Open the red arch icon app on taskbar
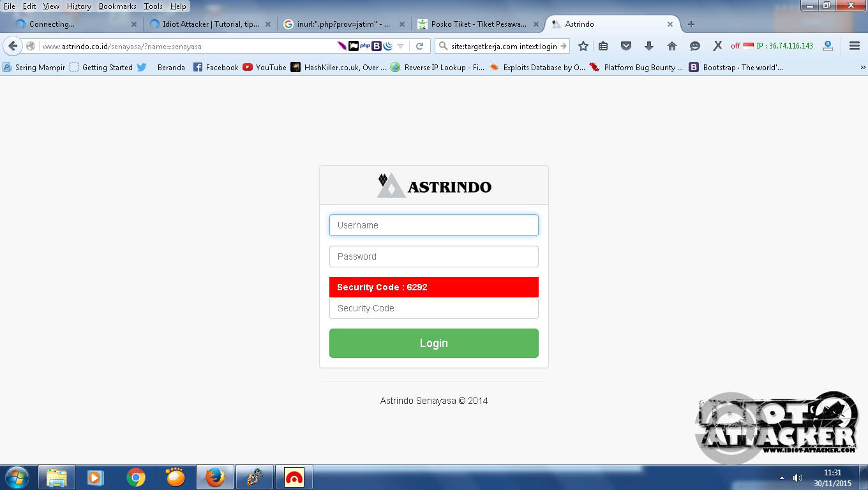Viewport: 868px width, 490px height. click(x=294, y=477)
